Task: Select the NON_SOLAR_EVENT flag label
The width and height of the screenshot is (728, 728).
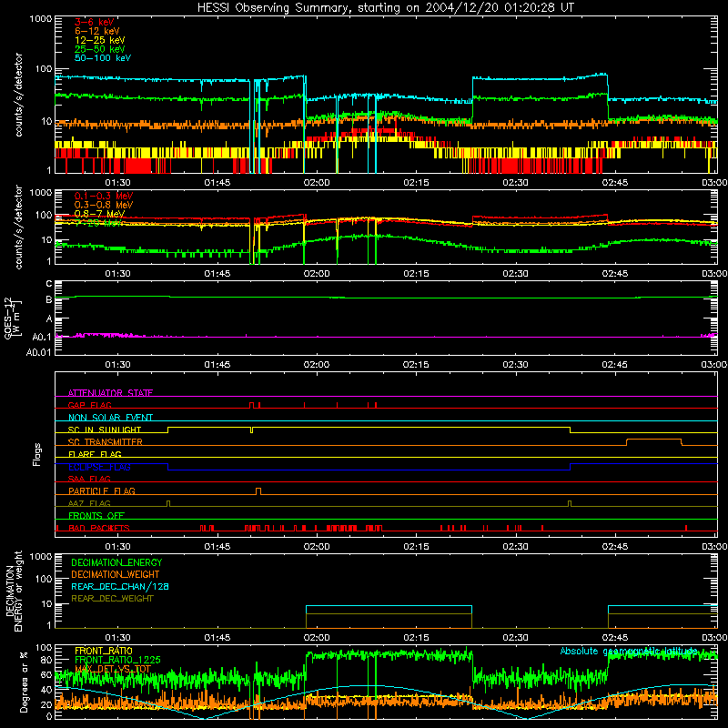Action: (110, 418)
